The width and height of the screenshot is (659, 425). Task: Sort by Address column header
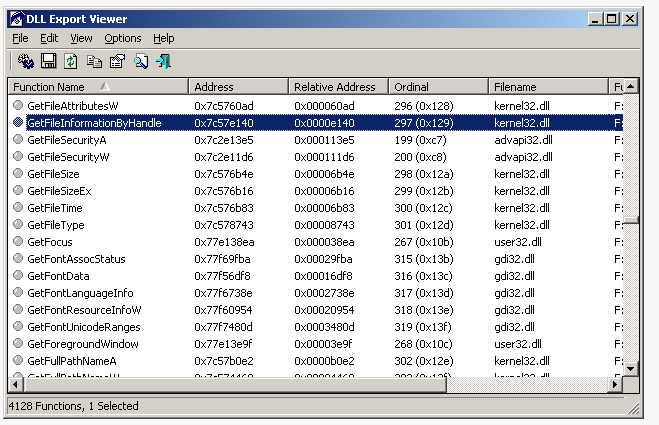[239, 87]
